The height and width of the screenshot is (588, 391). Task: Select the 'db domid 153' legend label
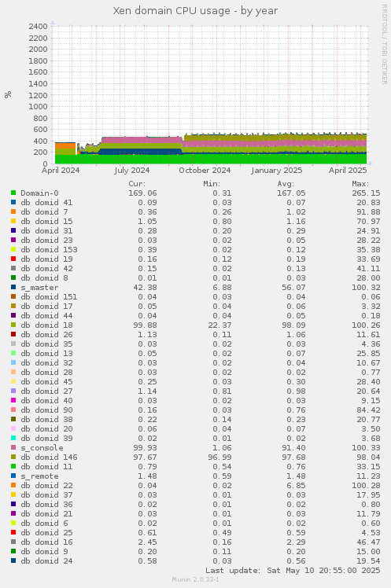pyautogui.click(x=49, y=250)
